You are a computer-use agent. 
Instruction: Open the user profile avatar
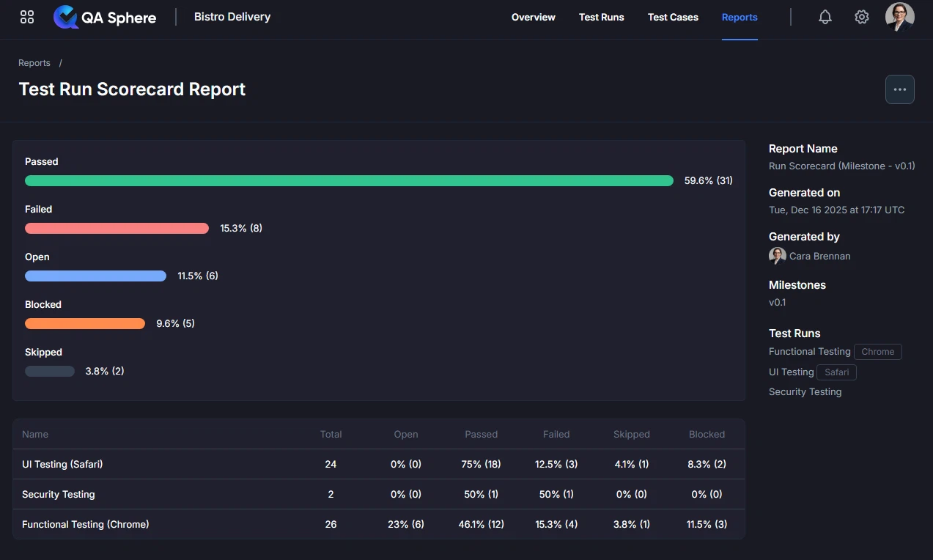coord(899,17)
